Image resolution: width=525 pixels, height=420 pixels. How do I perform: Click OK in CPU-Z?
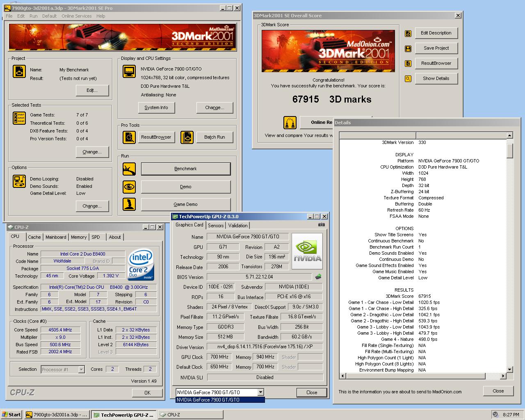(148, 393)
